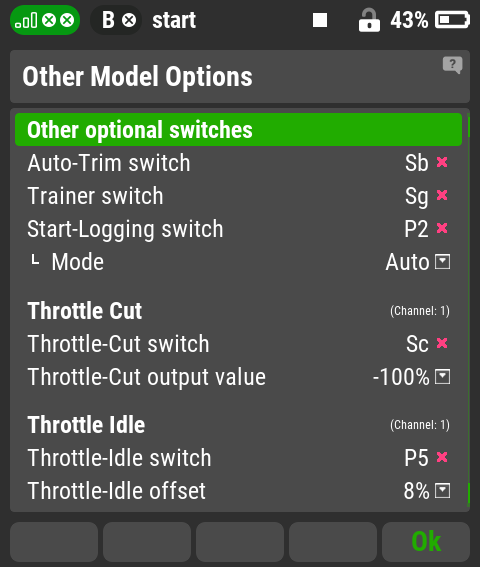The height and width of the screenshot is (568, 481).
Task: Tap the battery level icon
Action: 452,20
